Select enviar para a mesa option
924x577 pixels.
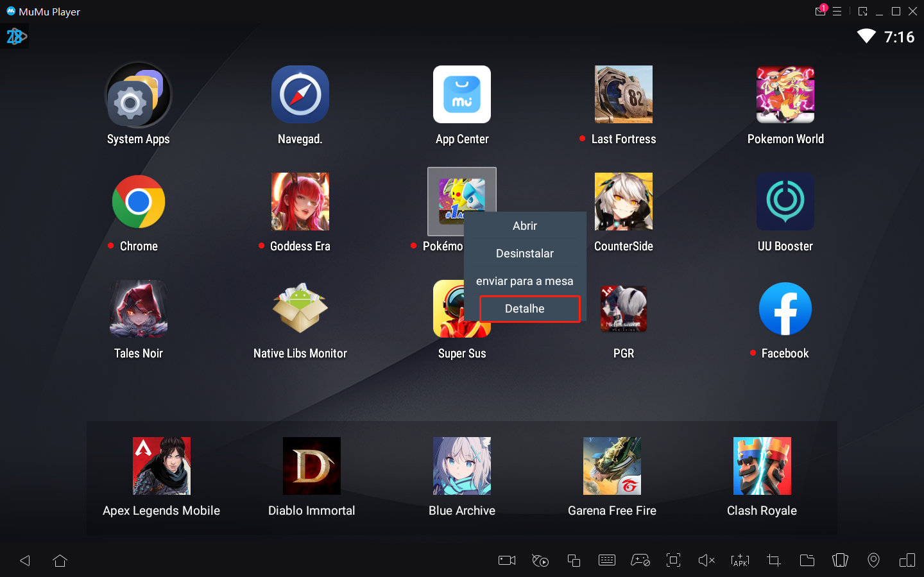pyautogui.click(x=525, y=281)
